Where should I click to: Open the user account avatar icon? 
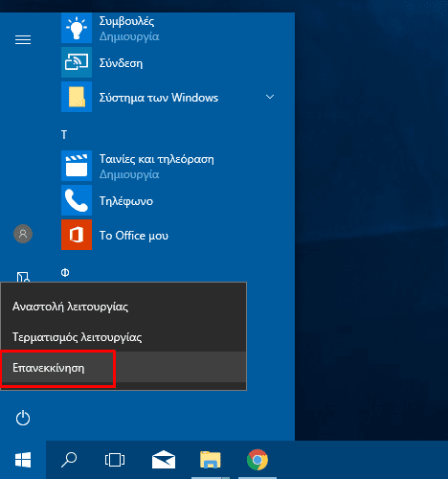[23, 234]
